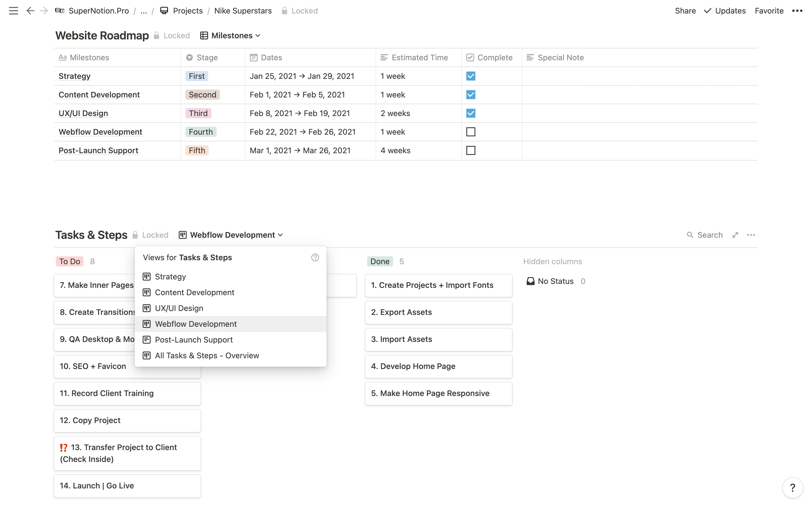
Task: Open the 4. Develop Home Page card
Action: 413,366
